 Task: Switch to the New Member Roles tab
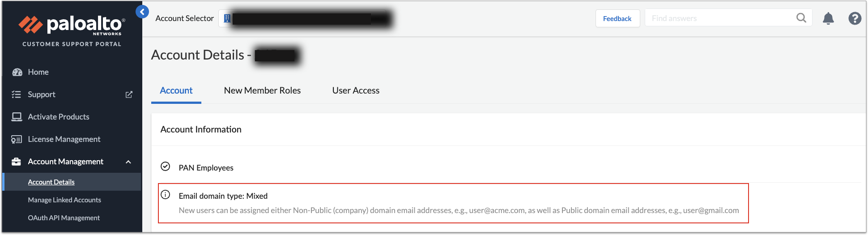point(262,90)
